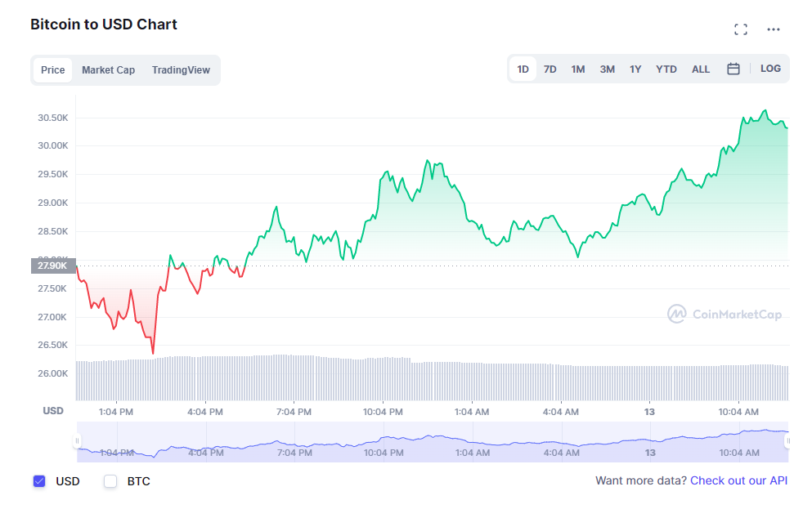
Task: Enable the BTC currency checkbox
Action: click(x=110, y=481)
